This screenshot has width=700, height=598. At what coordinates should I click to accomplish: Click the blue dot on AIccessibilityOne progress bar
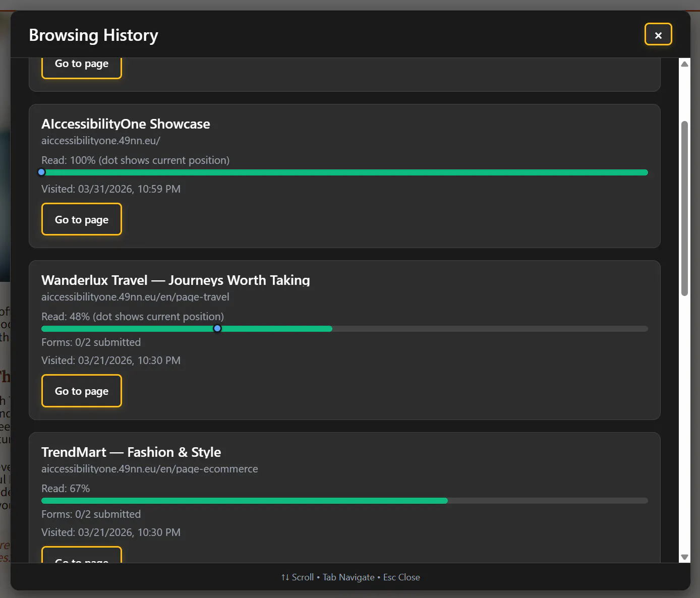coord(42,172)
